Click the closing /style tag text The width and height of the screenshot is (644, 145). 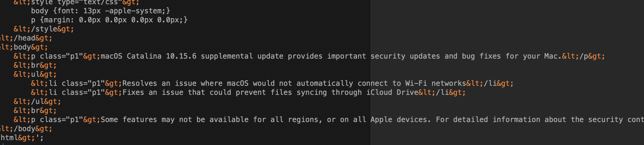[x=44, y=29]
